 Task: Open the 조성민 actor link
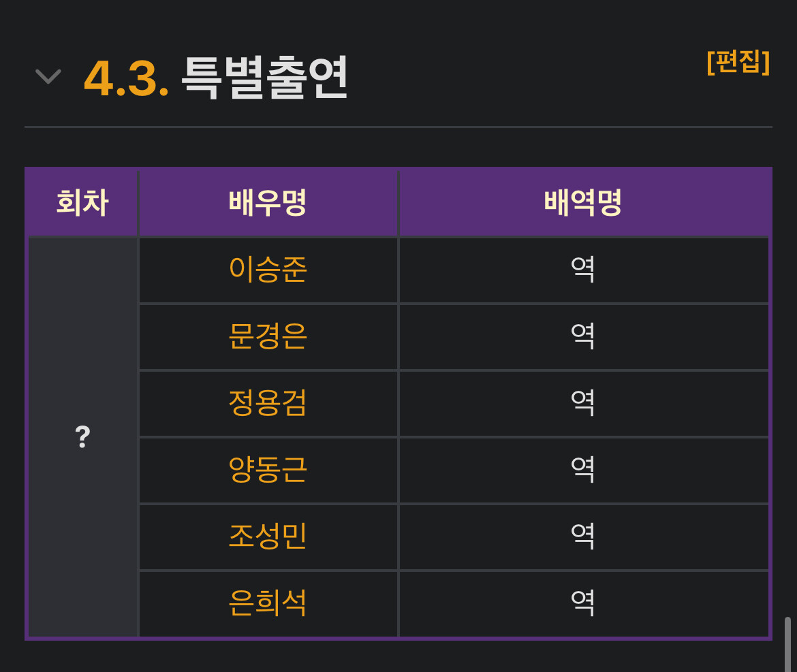[x=268, y=537]
